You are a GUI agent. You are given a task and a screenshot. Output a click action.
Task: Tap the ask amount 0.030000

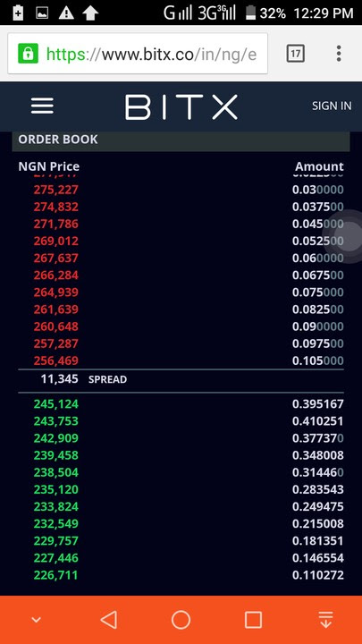pos(318,190)
